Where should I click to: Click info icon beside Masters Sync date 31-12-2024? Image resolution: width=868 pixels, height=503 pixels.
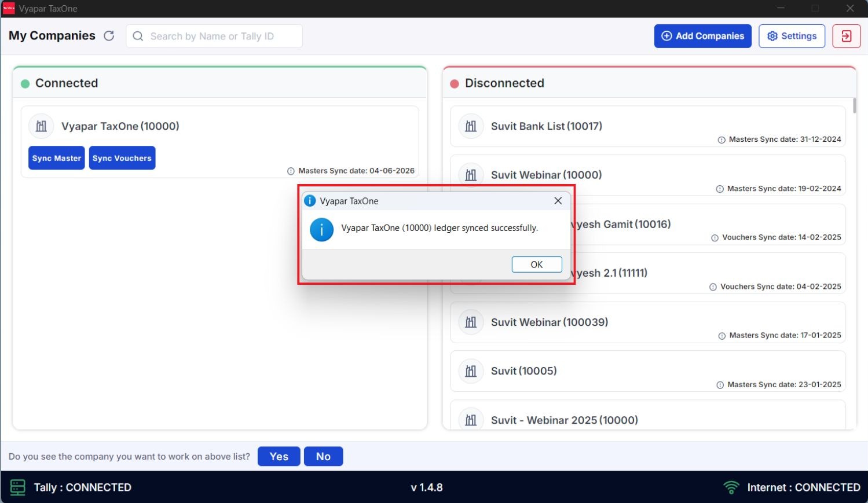721,140
